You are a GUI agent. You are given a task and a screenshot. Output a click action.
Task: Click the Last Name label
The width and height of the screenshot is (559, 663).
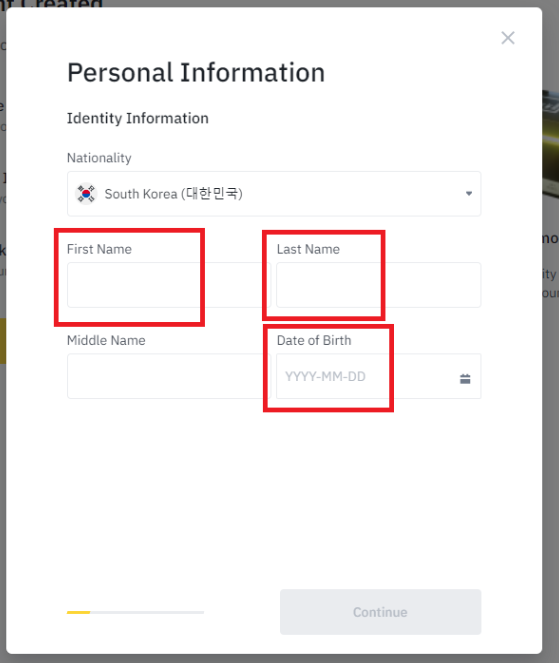click(308, 249)
